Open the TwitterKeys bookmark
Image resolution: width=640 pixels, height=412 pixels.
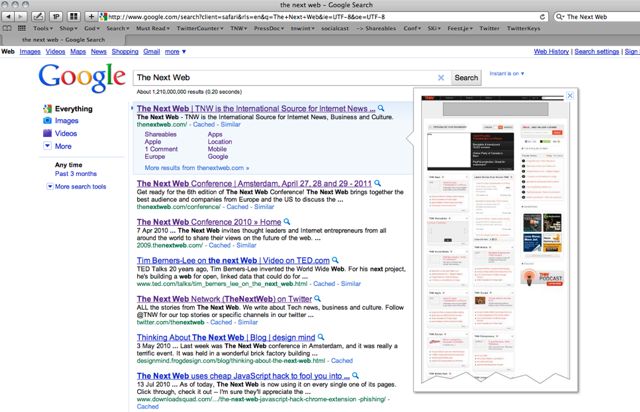click(524, 28)
